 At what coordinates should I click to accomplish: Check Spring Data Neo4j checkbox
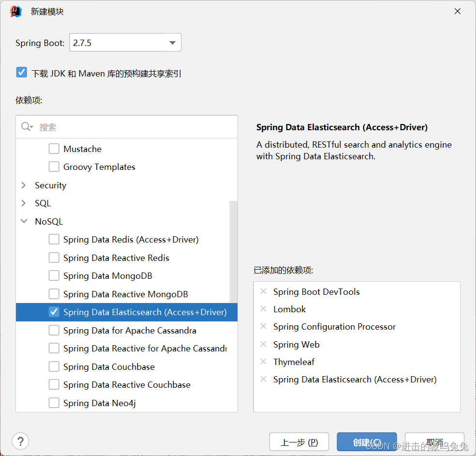pyautogui.click(x=54, y=403)
